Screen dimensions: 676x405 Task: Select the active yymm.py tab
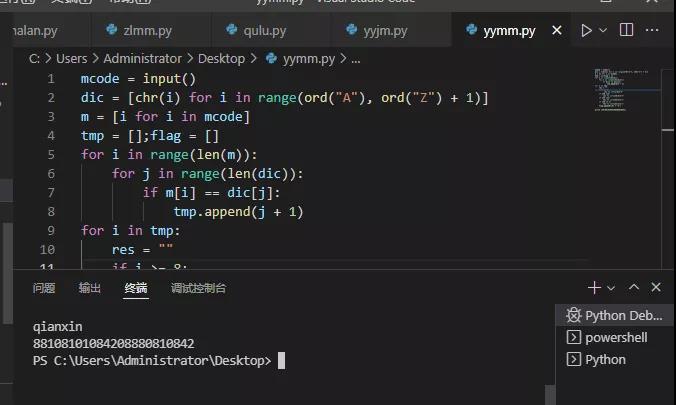coord(509,31)
